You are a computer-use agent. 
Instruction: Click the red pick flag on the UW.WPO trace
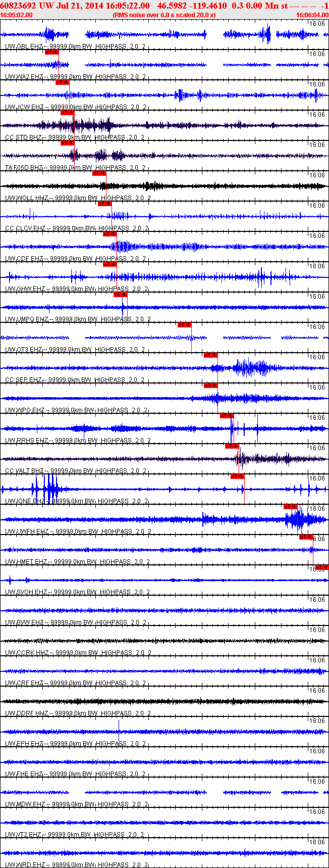tap(211, 385)
